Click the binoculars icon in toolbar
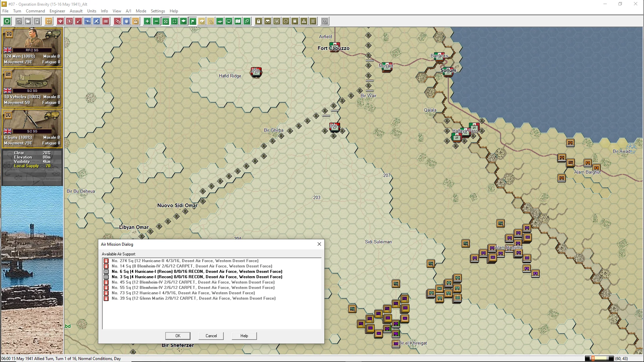Viewport: 644px width, 362px height. tap(268, 21)
